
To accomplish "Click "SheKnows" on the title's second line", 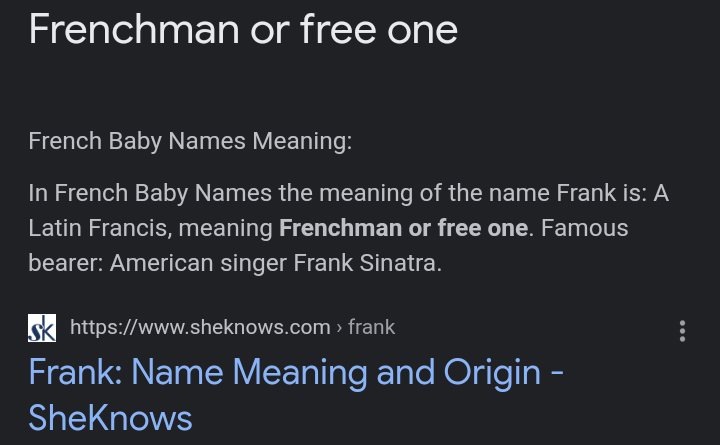I will tap(110, 417).
